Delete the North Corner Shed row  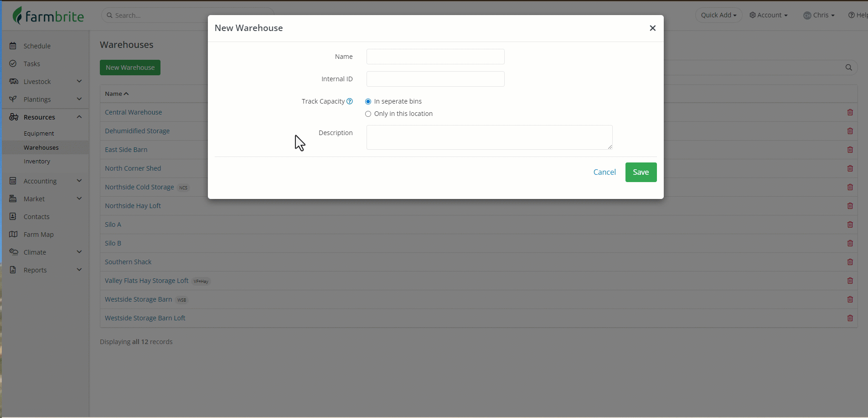tap(850, 168)
